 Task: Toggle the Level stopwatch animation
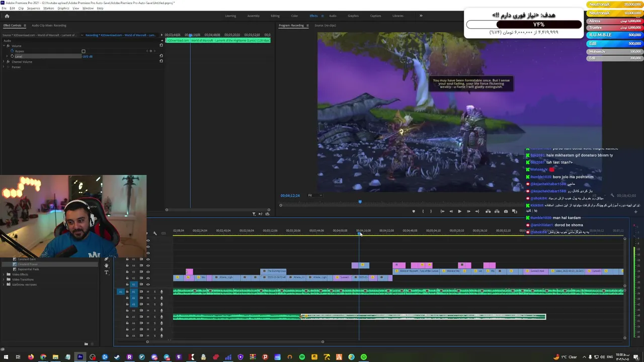[12, 56]
